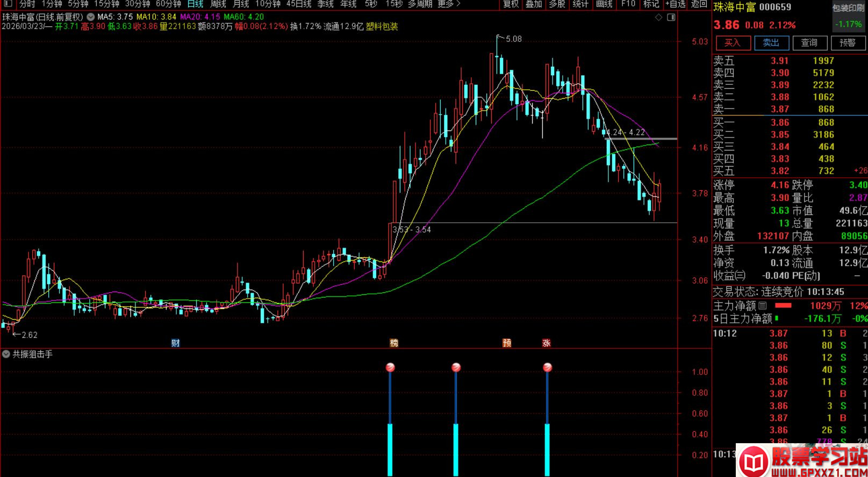Add stock via +自选 button
Viewport: 868px width, 477px height.
(x=675, y=4)
